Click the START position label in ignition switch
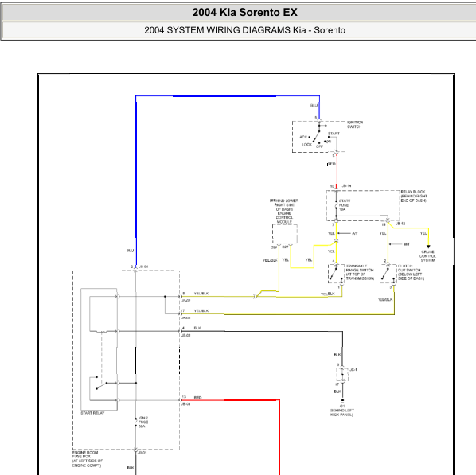476x475 pixels. (334, 134)
